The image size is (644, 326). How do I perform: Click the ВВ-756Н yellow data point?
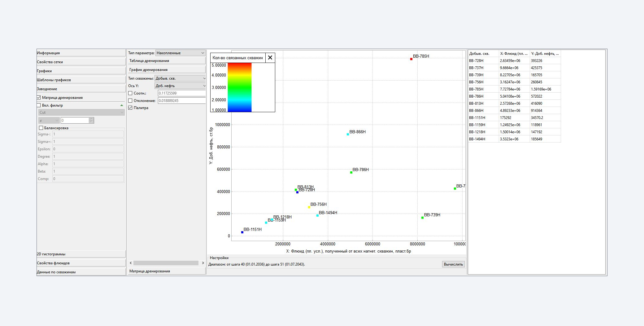[309, 207]
